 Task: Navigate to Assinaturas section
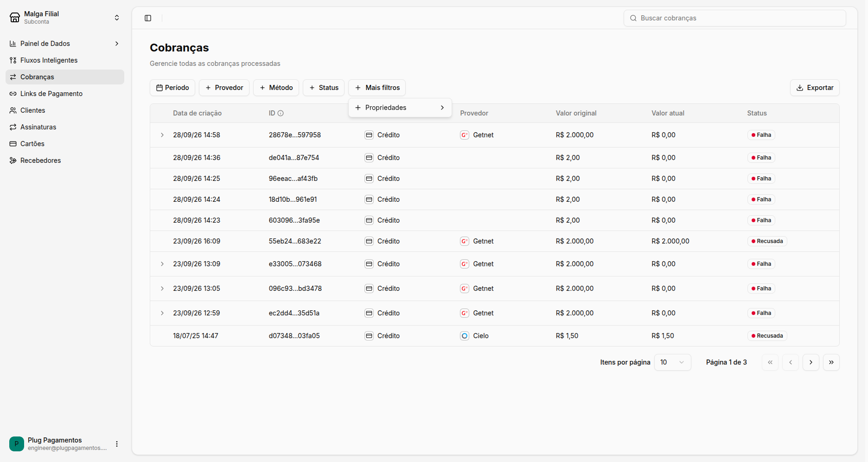pos(65,127)
